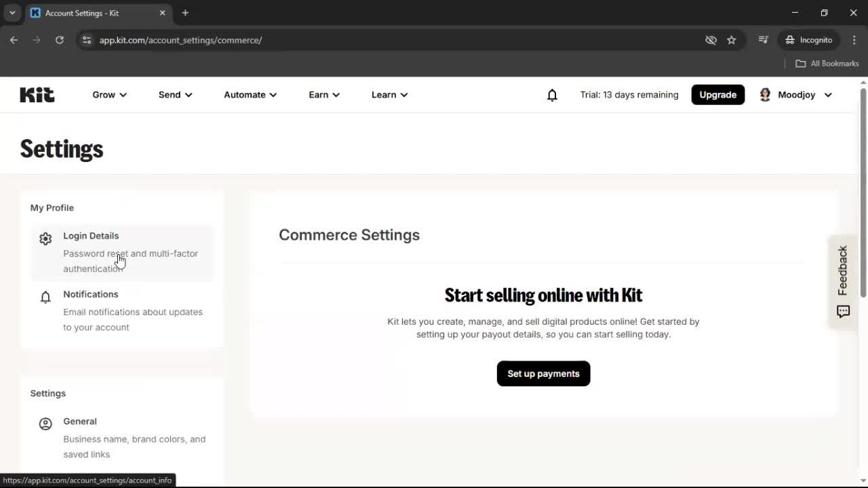Viewport: 868px width, 488px height.
Task: Click the Kit logo
Action: 37,94
